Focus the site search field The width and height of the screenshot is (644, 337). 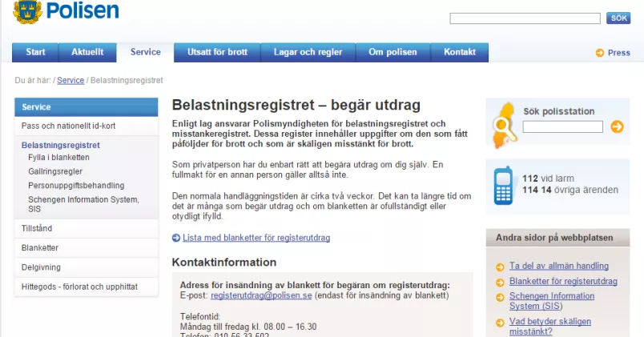[x=525, y=18]
